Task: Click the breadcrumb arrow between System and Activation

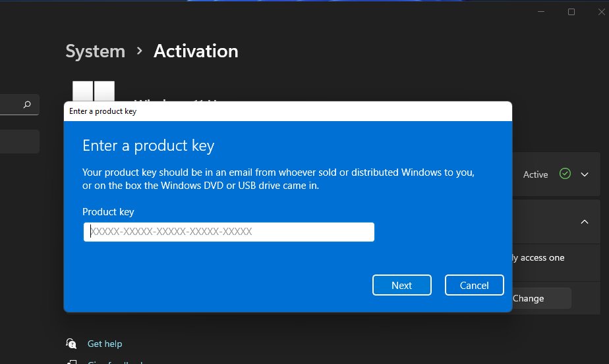Action: pyautogui.click(x=140, y=51)
